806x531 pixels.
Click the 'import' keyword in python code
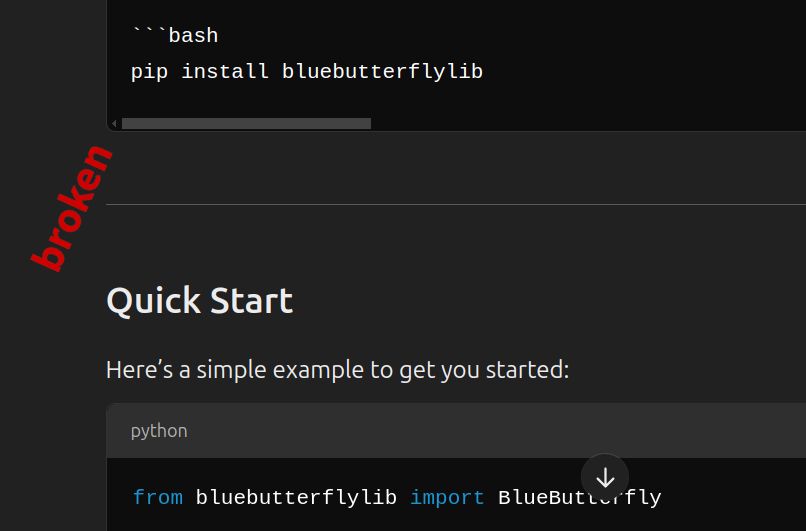click(447, 497)
